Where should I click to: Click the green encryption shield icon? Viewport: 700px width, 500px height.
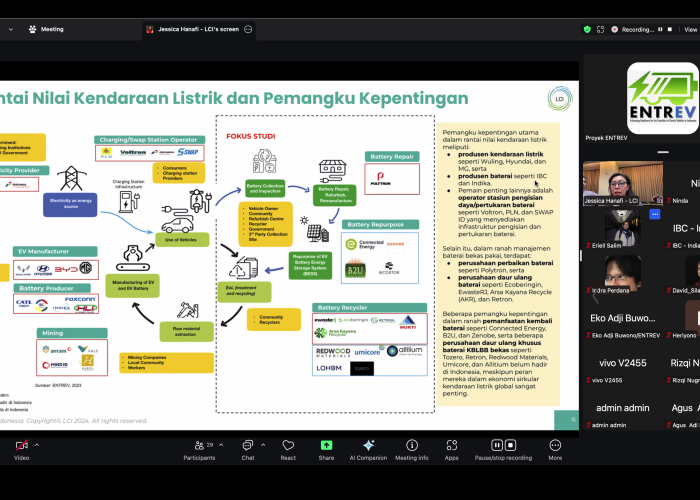[x=587, y=29]
